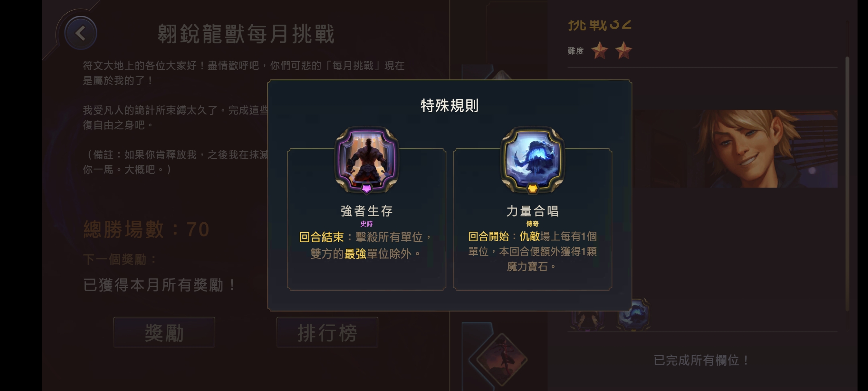Screen dimensions: 868x391
Task: Select the diamond challenge node on the path
Action: coord(501,359)
